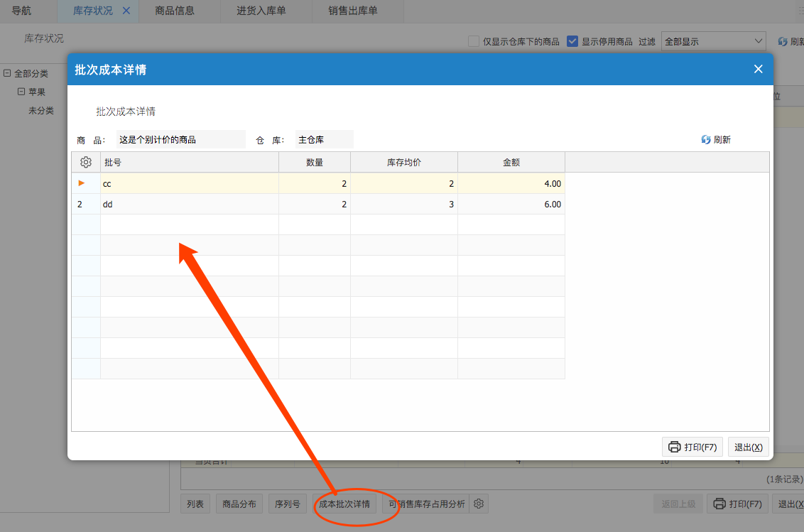Collapse the 苹果 category node

21,92
